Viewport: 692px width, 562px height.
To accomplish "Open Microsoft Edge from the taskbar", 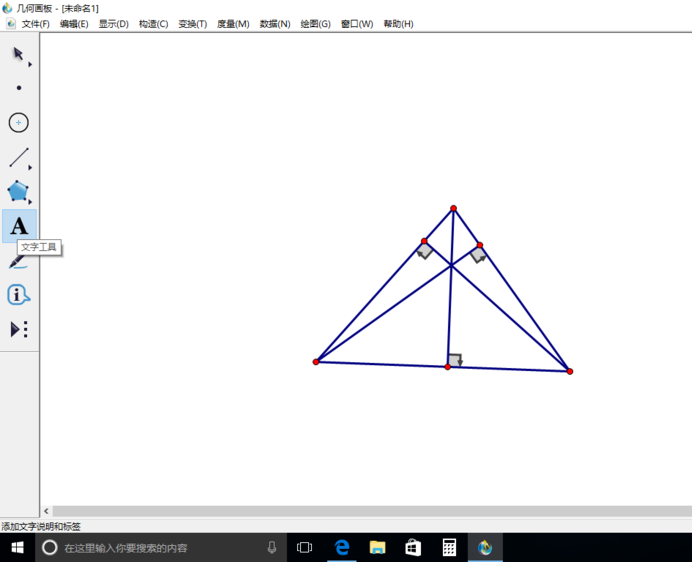I will tap(342, 548).
